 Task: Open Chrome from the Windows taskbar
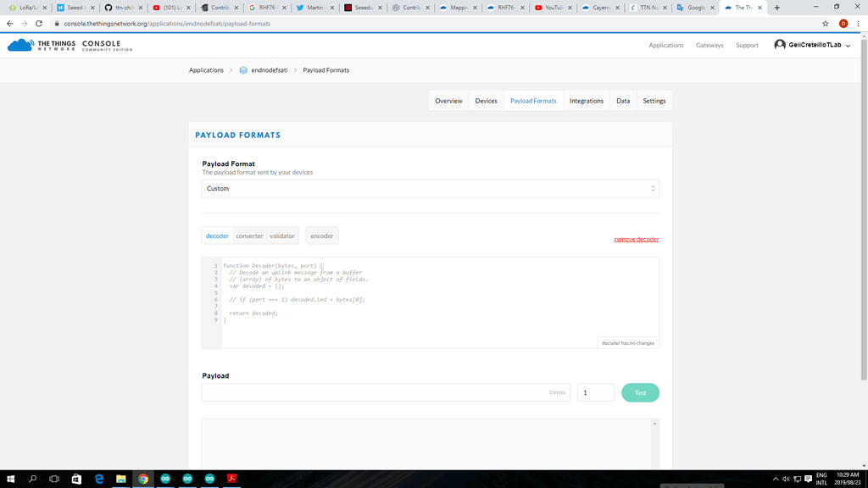click(x=143, y=479)
